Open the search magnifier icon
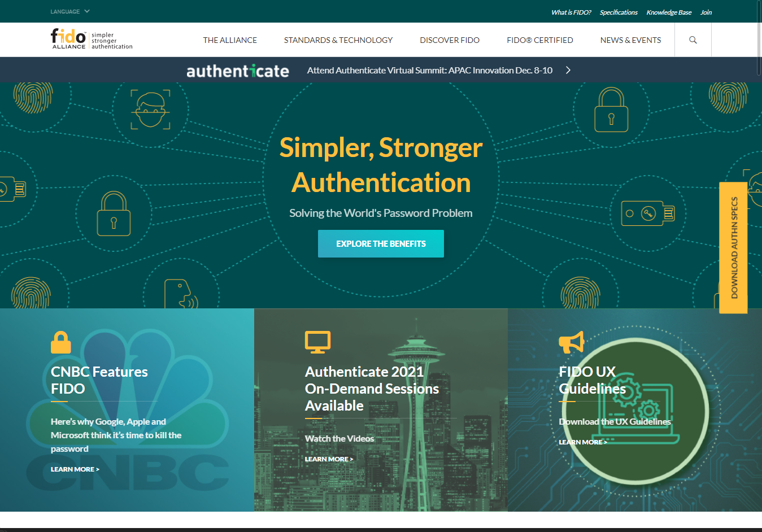 pos(693,40)
